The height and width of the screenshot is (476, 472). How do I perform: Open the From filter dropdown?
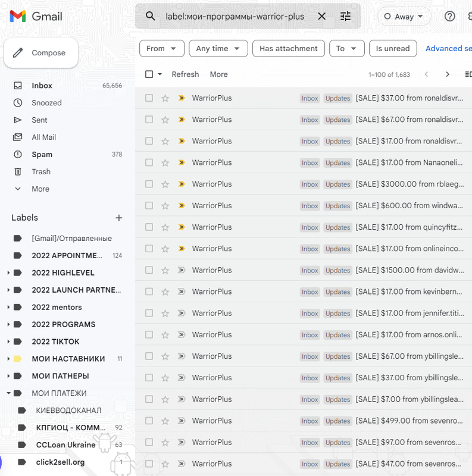point(161,49)
